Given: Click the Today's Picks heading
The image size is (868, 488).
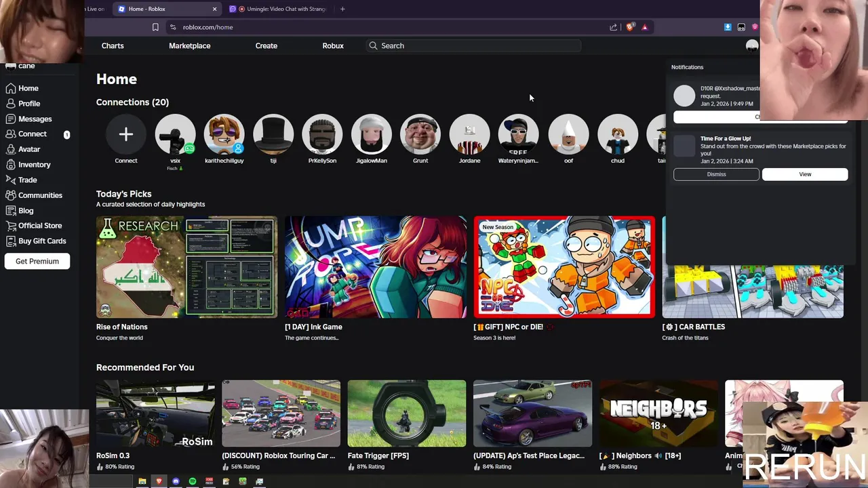Looking at the screenshot, I should click(x=123, y=194).
